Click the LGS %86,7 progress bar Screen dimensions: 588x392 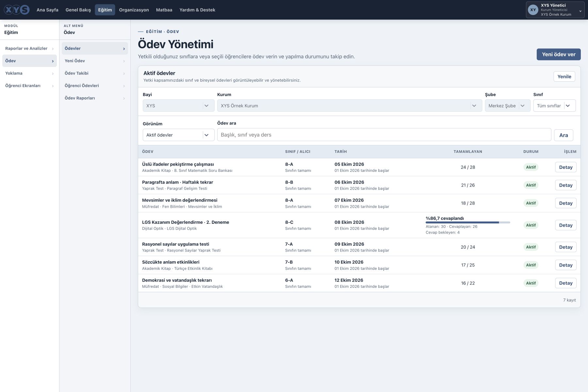468,222
